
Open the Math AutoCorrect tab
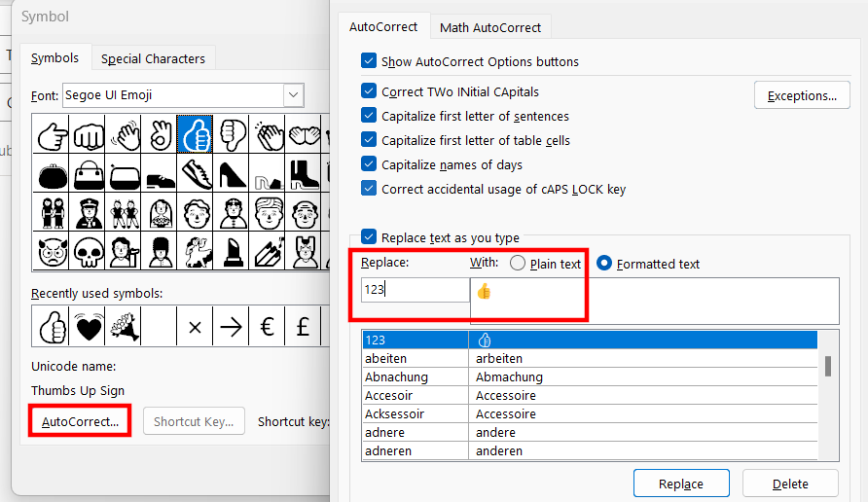(489, 27)
